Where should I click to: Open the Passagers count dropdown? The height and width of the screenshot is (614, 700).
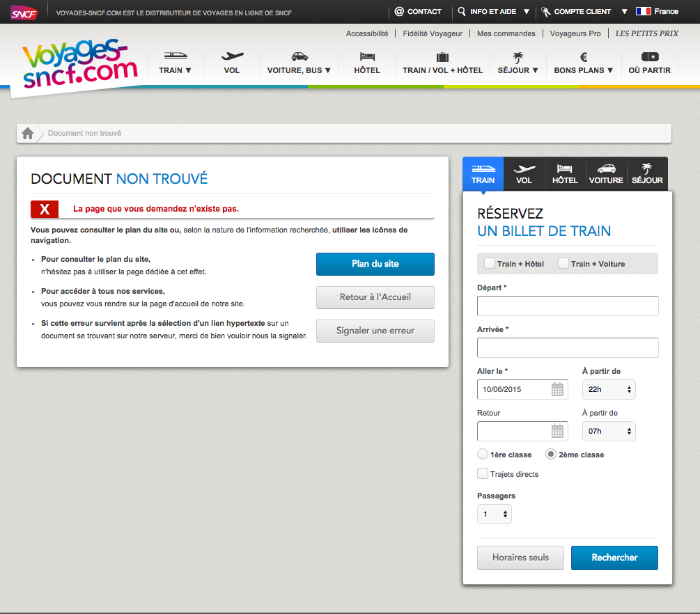coord(495,514)
